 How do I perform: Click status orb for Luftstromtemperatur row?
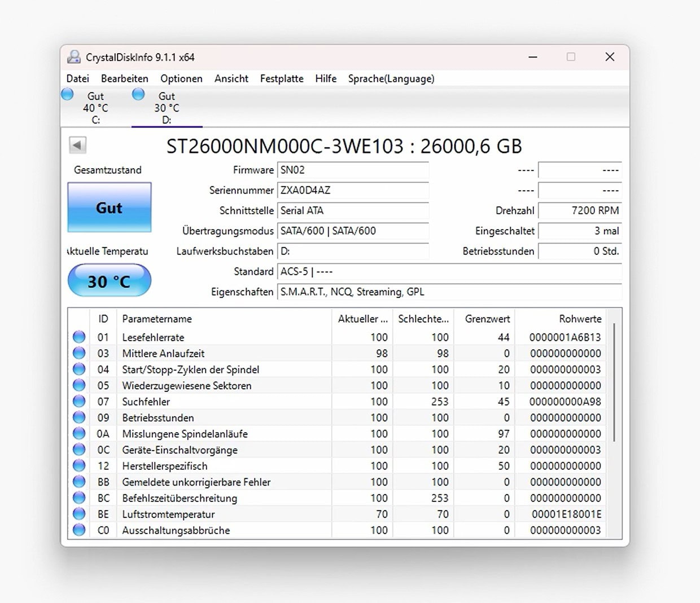(79, 514)
